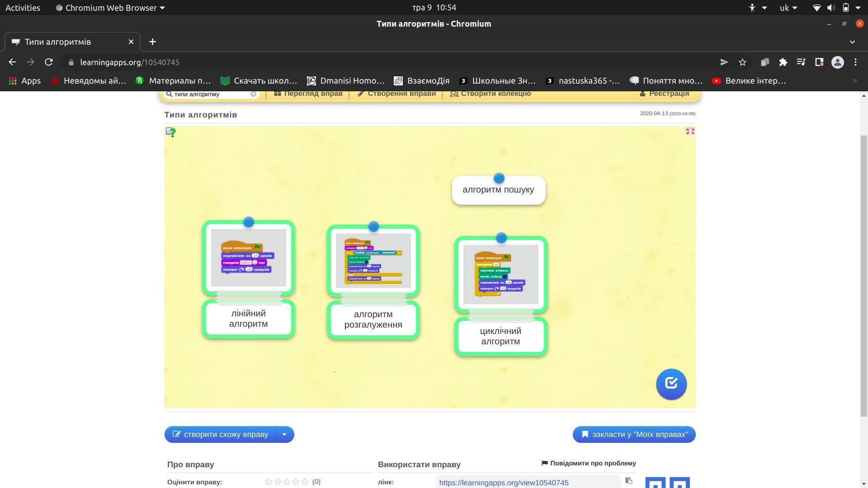Open the learningapps.org/view10540745 link
Image resolution: width=868 pixels, height=488 pixels.
[504, 483]
